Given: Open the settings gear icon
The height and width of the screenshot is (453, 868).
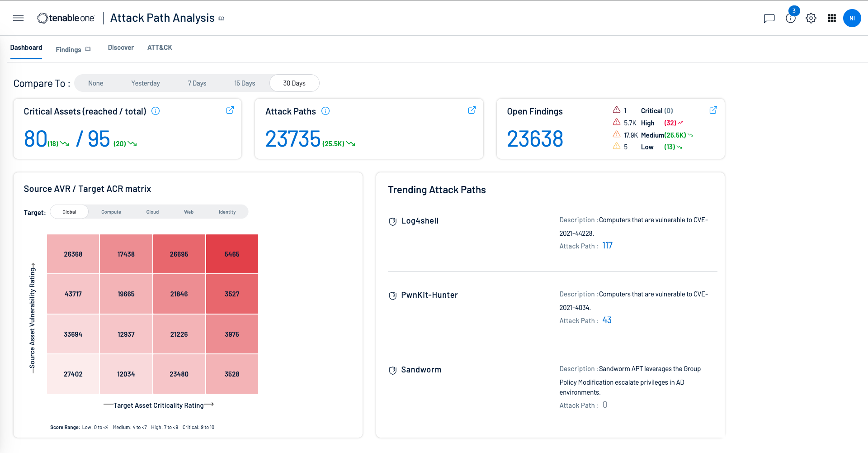Looking at the screenshot, I should tap(811, 18).
